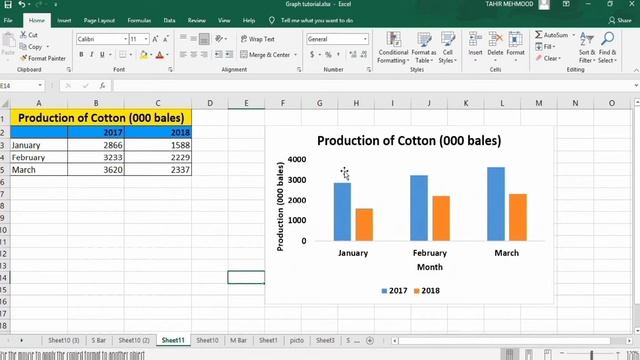Click Decrease Indent icon
The height and width of the screenshot is (360, 640).
[218, 54]
